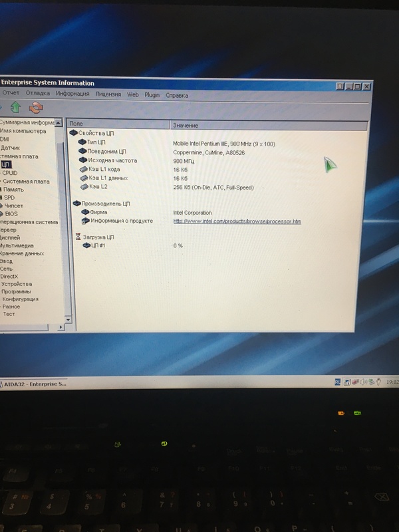Click the RU language indicator in tray
This screenshot has width=399, height=532.
(x=337, y=382)
